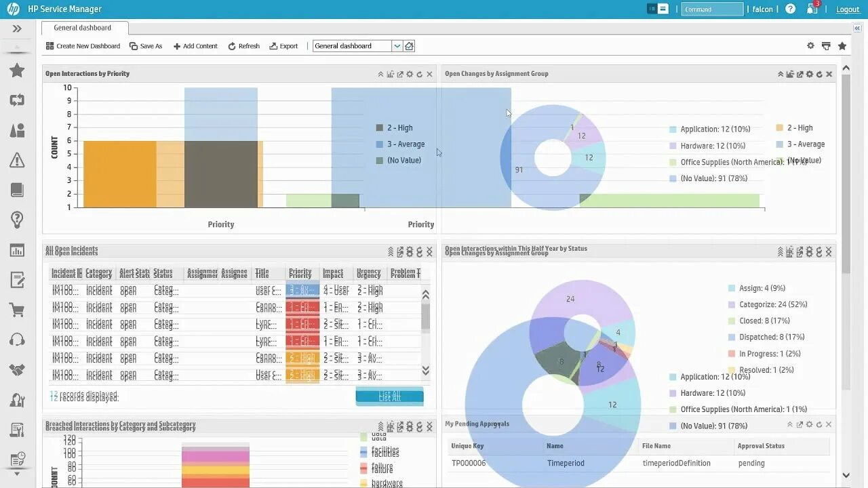The height and width of the screenshot is (488, 868).
Task: Click Create New Dashboard
Action: [x=83, y=46]
